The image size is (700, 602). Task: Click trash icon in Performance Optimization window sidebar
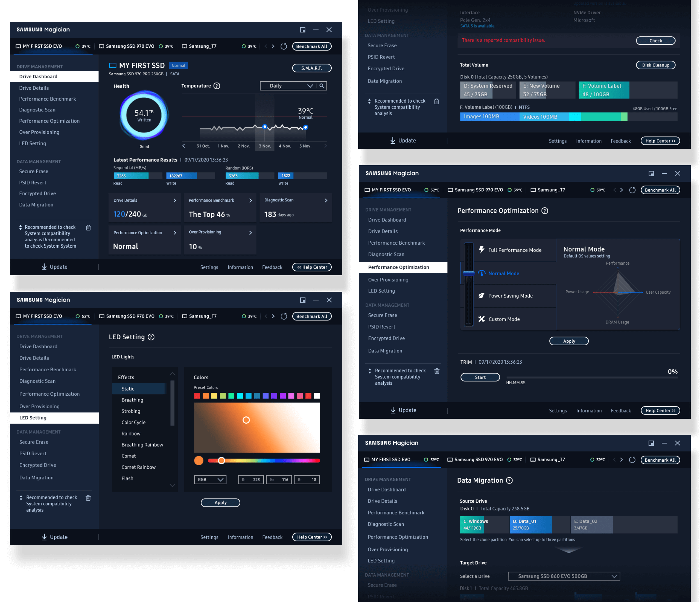437,371
